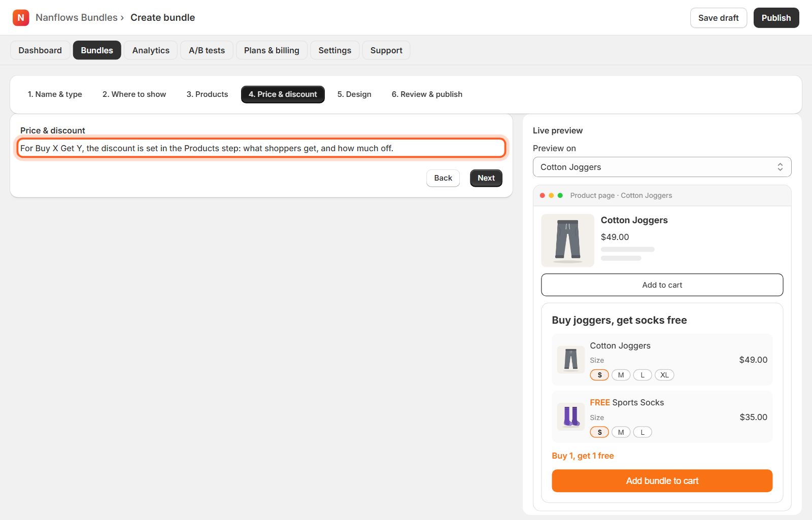Open Plans & billing tab

point(272,50)
